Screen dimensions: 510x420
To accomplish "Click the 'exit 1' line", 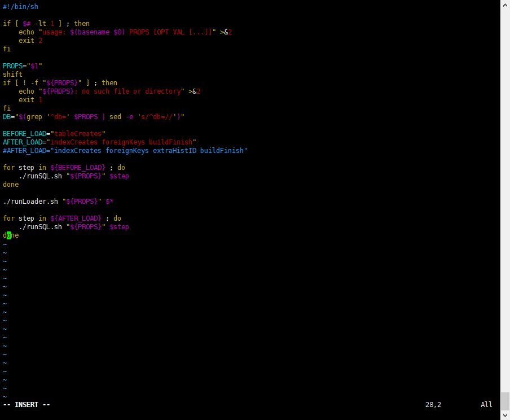I will (30, 99).
